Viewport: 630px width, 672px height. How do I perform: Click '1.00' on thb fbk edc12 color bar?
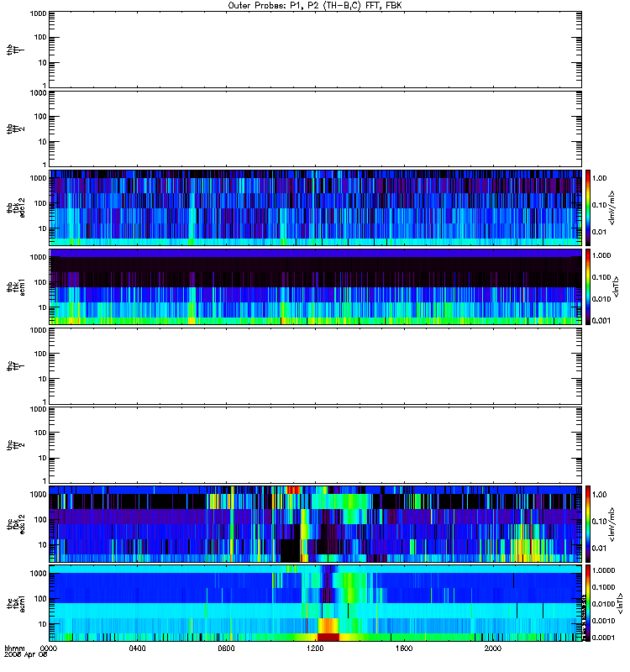[599, 178]
